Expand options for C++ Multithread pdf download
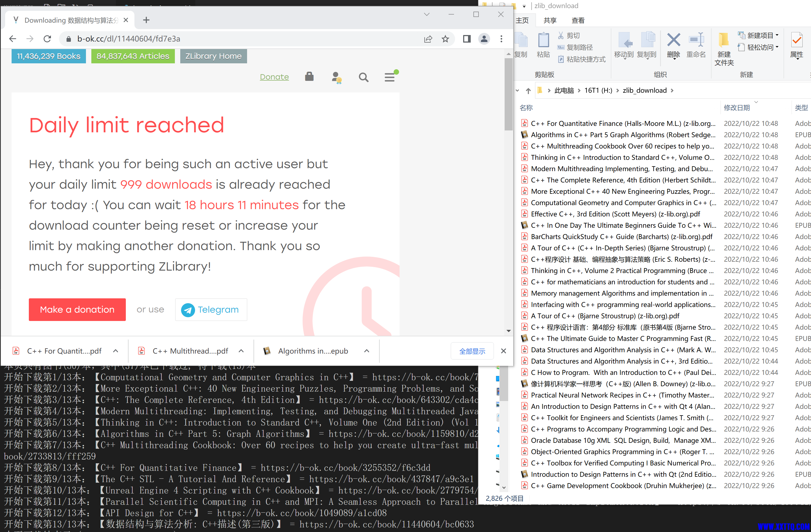811x532 pixels. 241,351
